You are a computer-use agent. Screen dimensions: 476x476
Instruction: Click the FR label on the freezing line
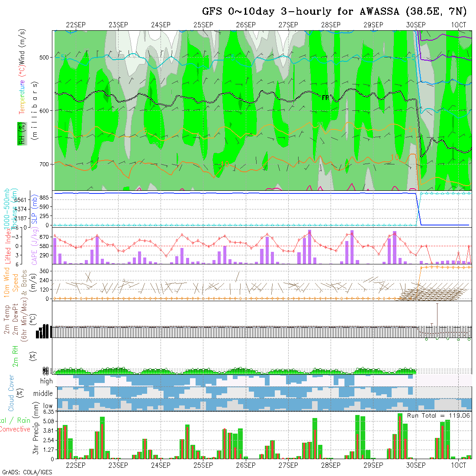[325, 98]
